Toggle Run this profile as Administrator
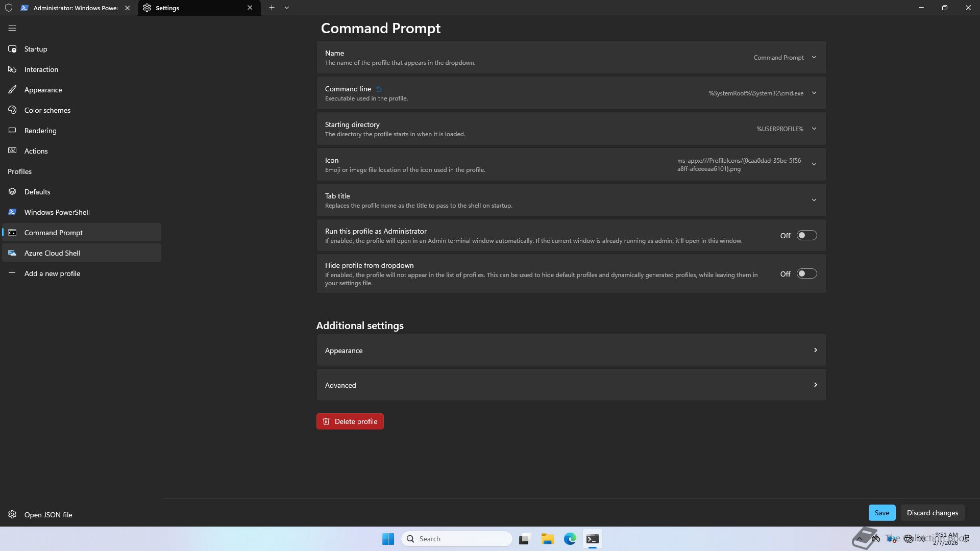 pos(806,236)
